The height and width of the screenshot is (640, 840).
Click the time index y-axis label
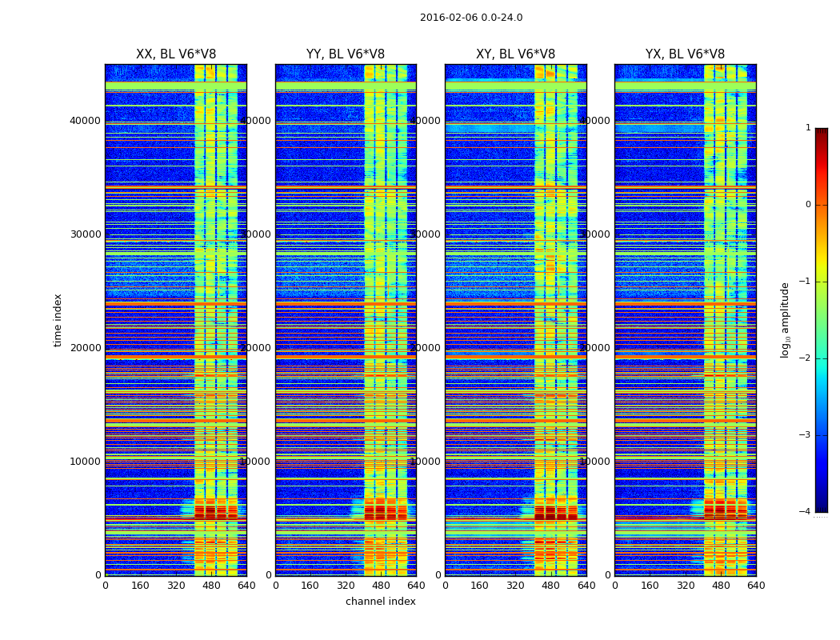(x=58, y=320)
